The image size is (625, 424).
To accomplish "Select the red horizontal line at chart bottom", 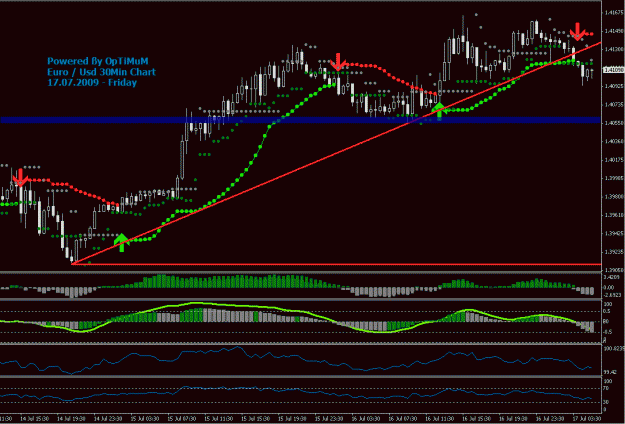I will tap(336, 264).
